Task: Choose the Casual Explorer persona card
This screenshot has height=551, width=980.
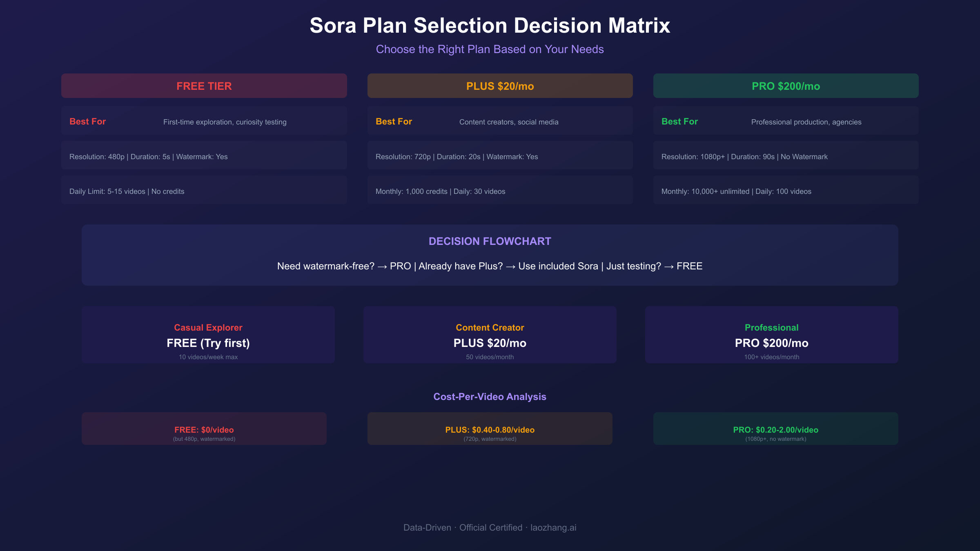Action: [208, 335]
